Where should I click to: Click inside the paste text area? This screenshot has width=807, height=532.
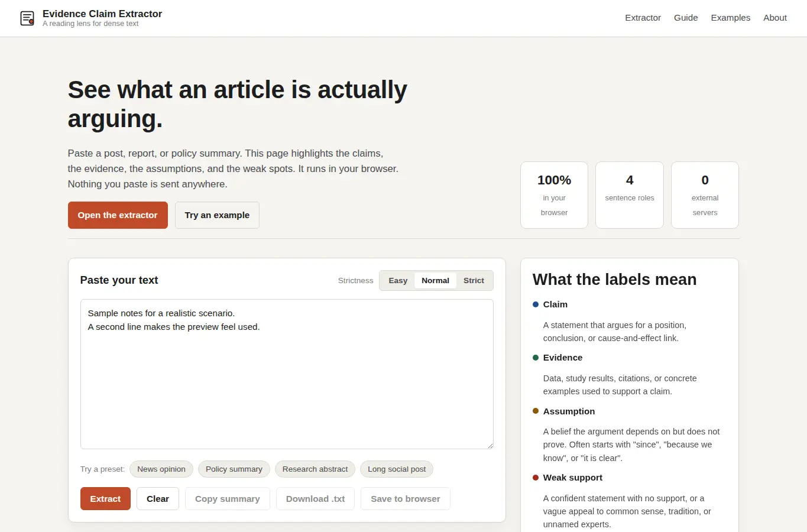click(x=287, y=374)
